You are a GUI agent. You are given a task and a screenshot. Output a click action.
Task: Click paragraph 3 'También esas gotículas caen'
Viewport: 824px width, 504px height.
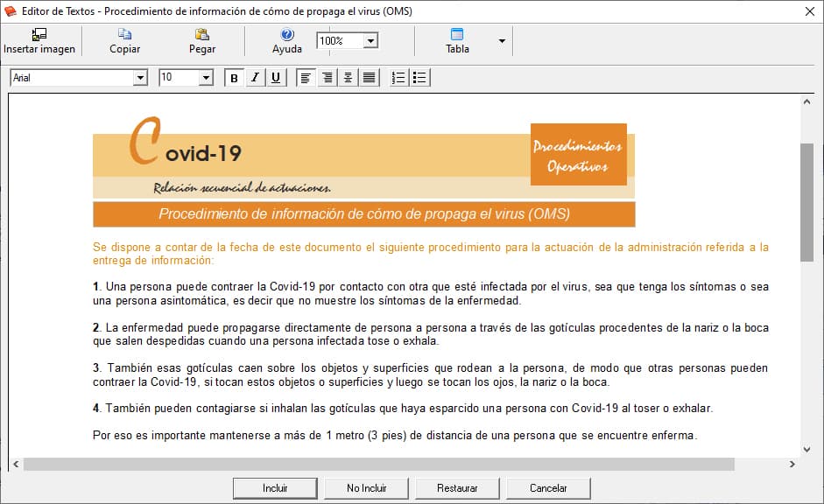click(x=431, y=374)
